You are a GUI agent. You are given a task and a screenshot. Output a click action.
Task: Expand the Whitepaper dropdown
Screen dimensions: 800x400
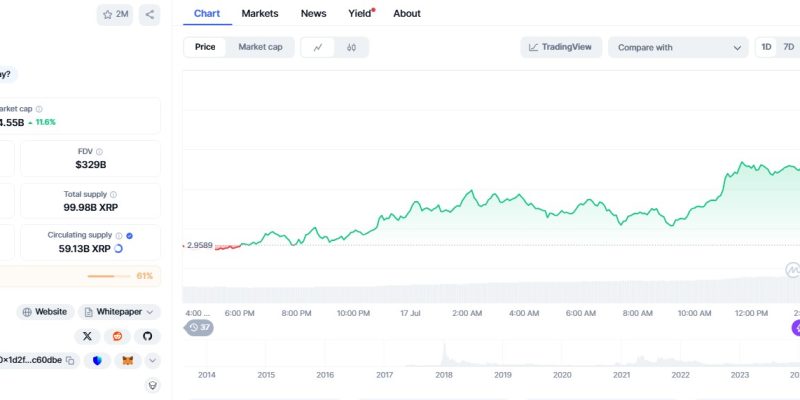(x=119, y=312)
